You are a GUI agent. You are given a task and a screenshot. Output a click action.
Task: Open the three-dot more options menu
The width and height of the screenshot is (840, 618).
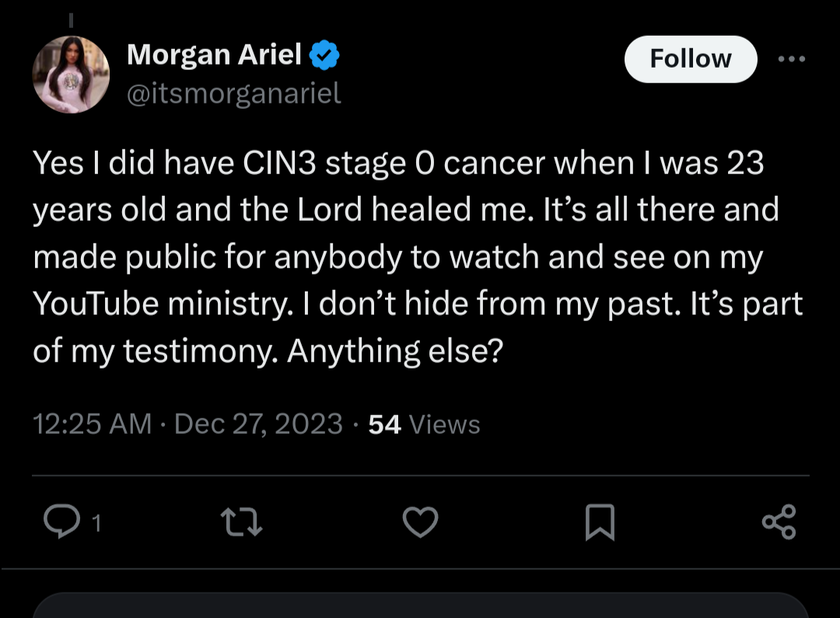tap(792, 59)
